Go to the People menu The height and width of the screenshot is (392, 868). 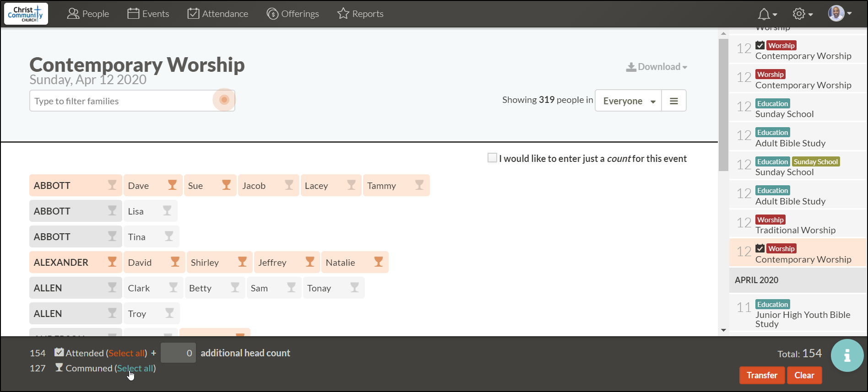point(88,14)
